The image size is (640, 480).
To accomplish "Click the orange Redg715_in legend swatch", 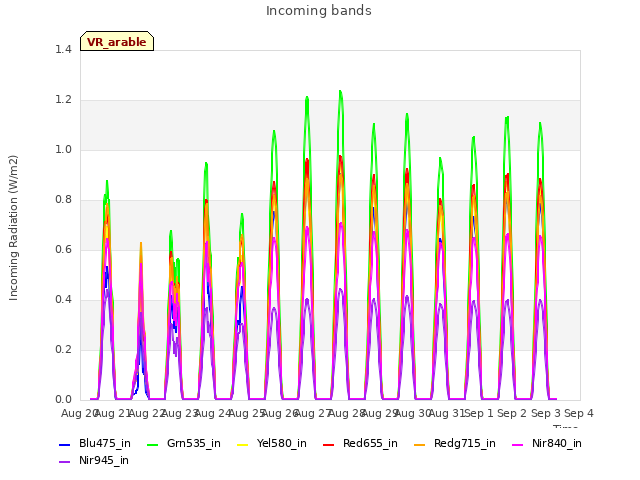I will tap(420, 444).
